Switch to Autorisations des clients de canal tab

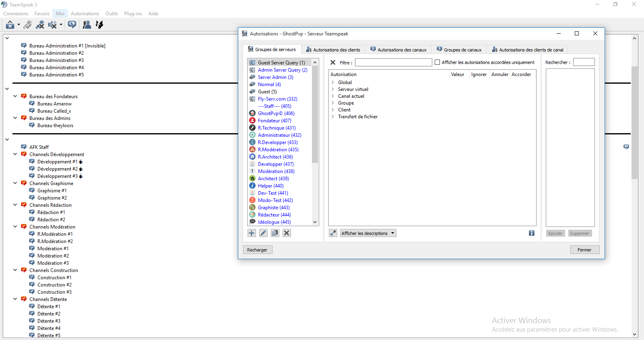(527, 50)
